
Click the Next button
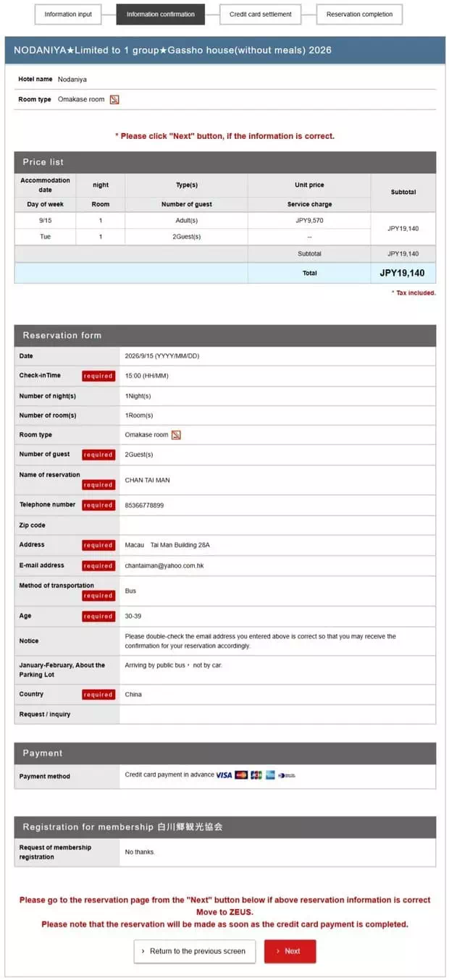[x=290, y=951]
